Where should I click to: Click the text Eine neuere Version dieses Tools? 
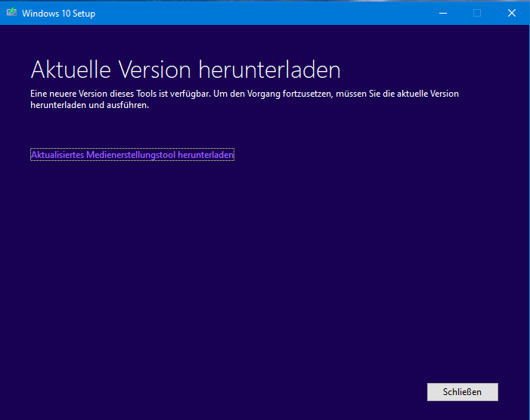[x=94, y=94]
